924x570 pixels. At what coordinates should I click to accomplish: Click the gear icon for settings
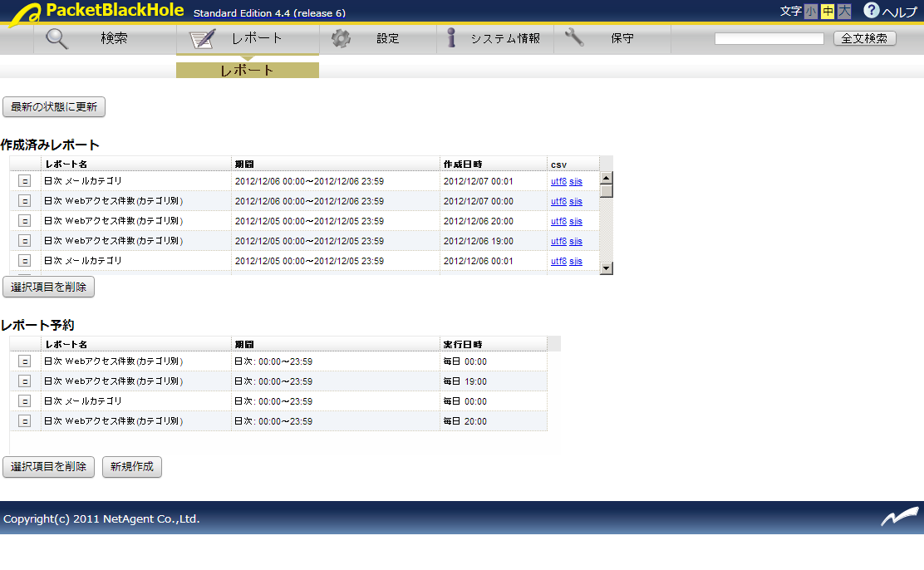(341, 39)
